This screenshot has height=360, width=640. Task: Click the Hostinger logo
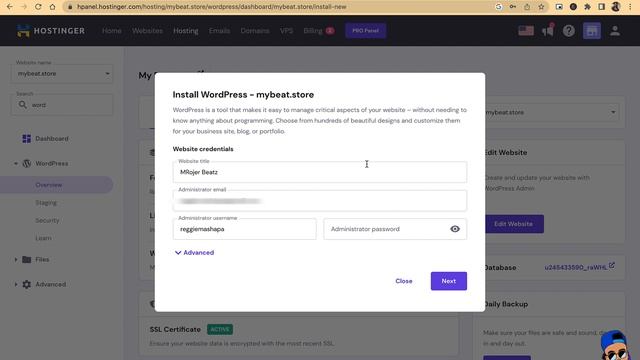tap(51, 31)
